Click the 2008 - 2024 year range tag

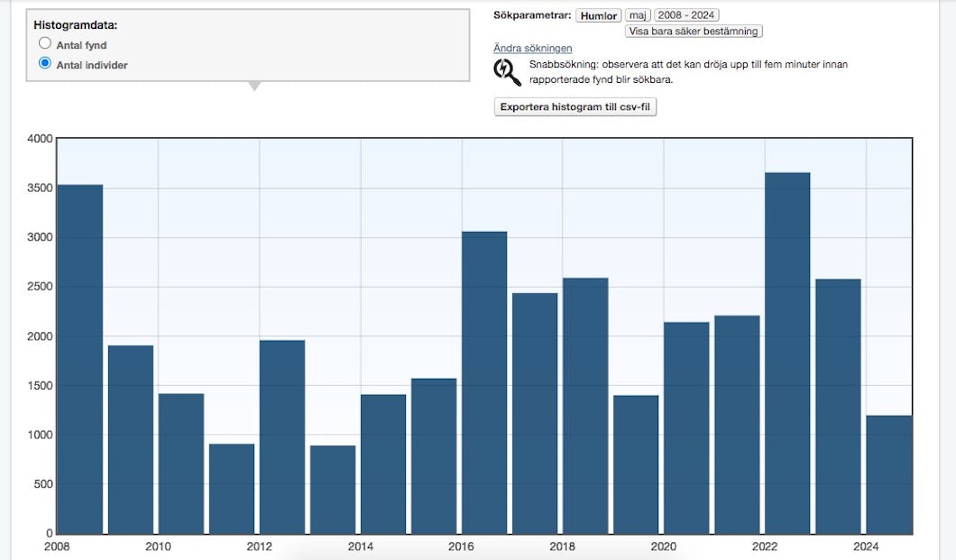(x=686, y=15)
